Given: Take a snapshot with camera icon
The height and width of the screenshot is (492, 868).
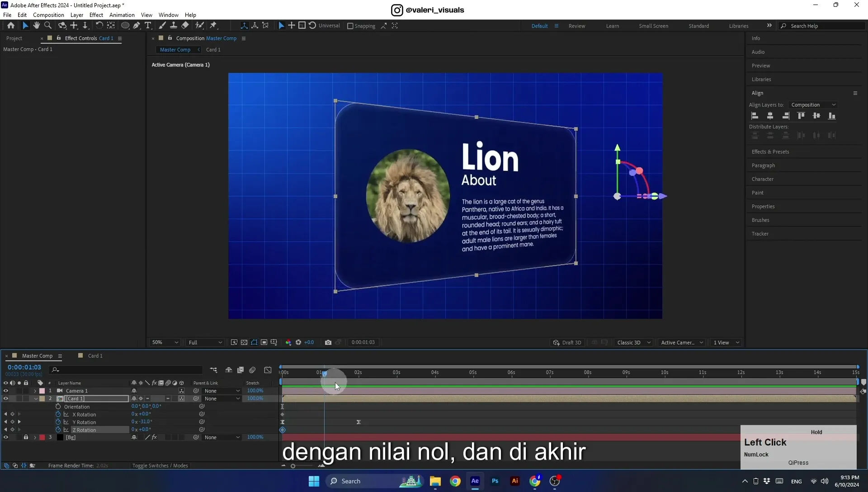Looking at the screenshot, I should (x=328, y=342).
